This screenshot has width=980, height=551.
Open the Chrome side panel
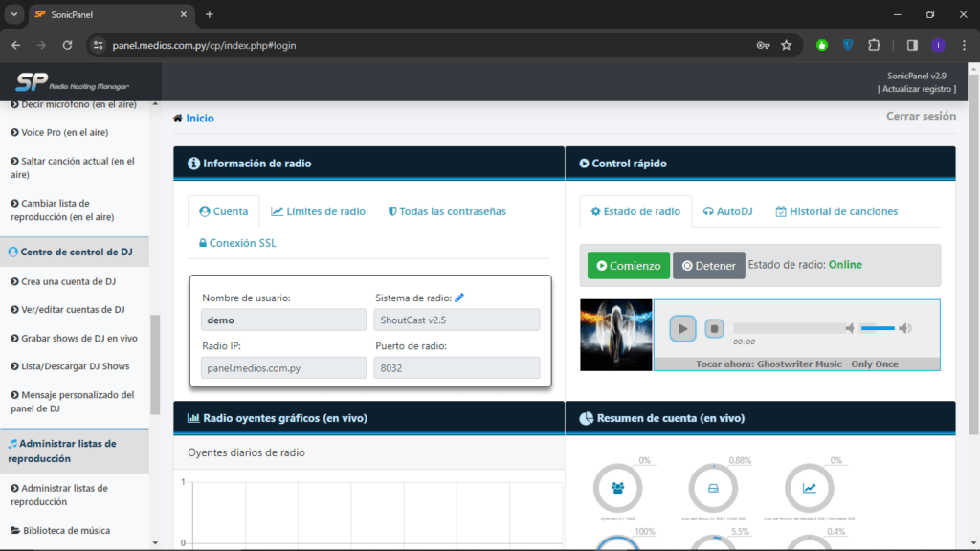coord(912,45)
